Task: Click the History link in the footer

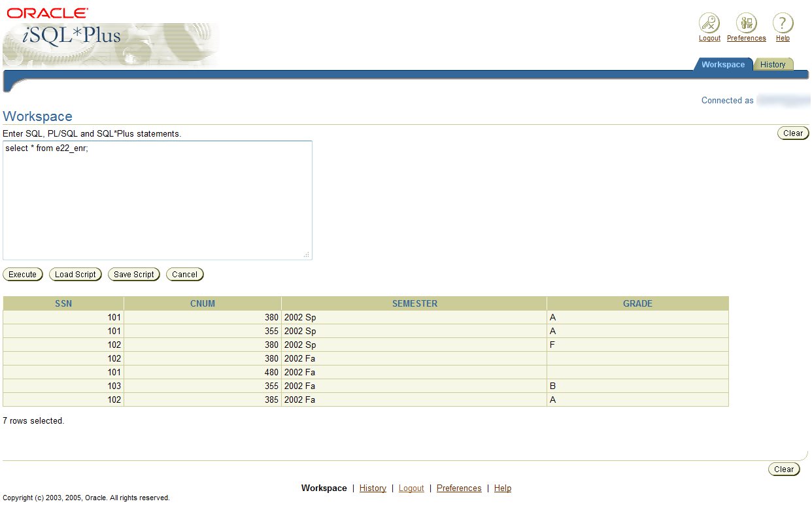Action: coord(373,488)
